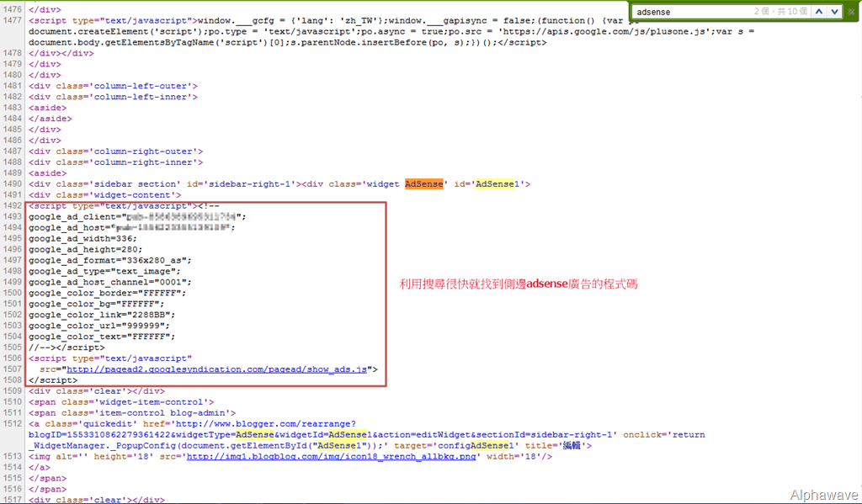862x504 pixels.
Task: Click the id value 'AdSense1' on line 1490
Action: click(498, 184)
